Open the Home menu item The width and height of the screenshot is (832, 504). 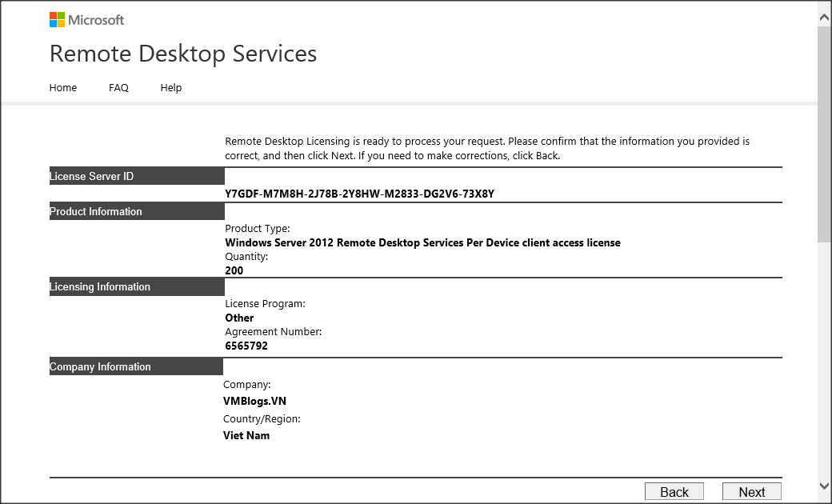pyautogui.click(x=63, y=88)
